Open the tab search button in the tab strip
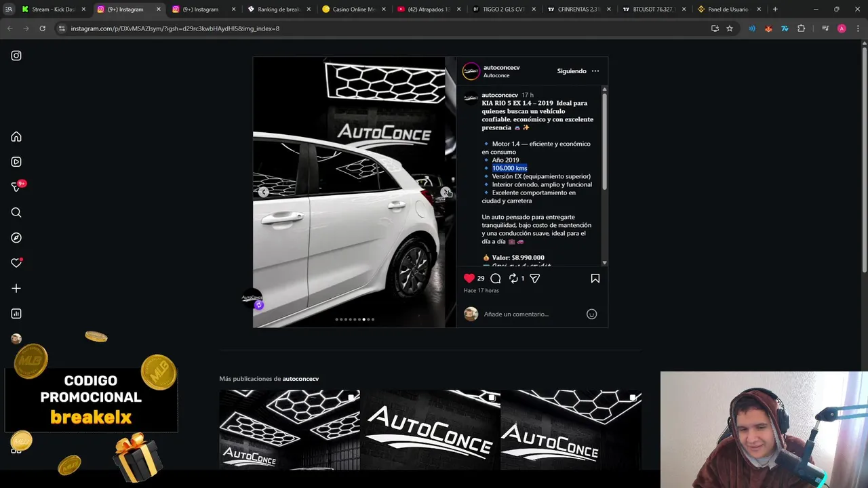 click(9, 9)
